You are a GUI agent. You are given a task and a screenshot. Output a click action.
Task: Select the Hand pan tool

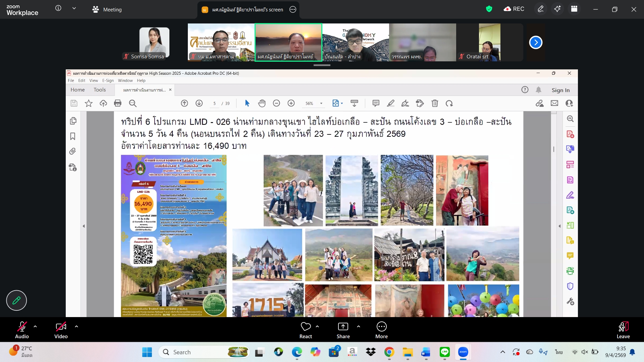tap(262, 103)
